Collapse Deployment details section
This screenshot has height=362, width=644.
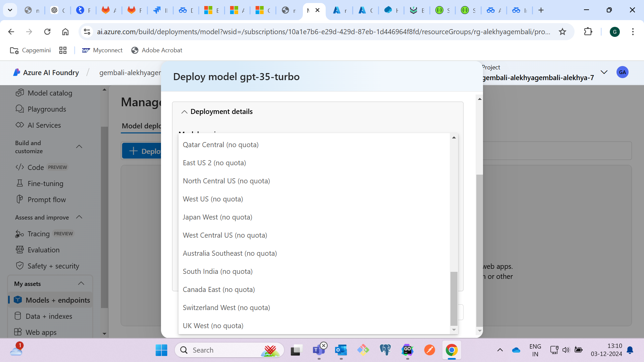[184, 112]
